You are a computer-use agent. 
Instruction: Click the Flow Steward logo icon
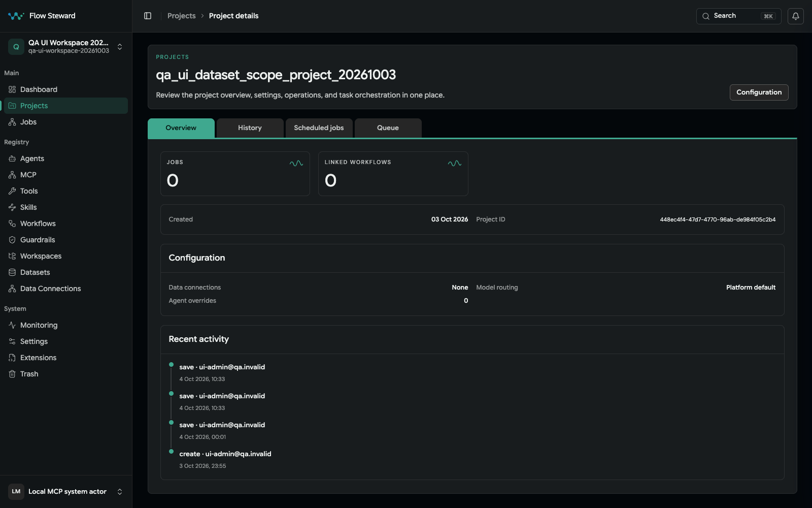[x=16, y=16]
